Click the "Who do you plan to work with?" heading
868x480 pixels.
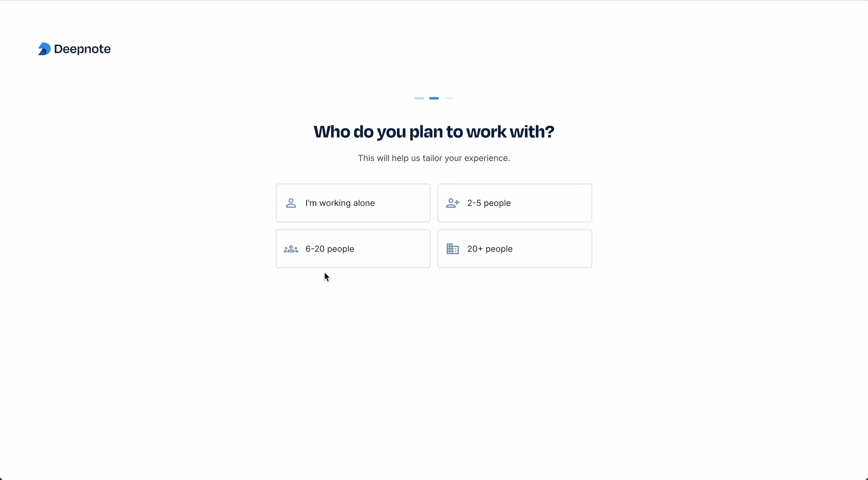(x=434, y=132)
